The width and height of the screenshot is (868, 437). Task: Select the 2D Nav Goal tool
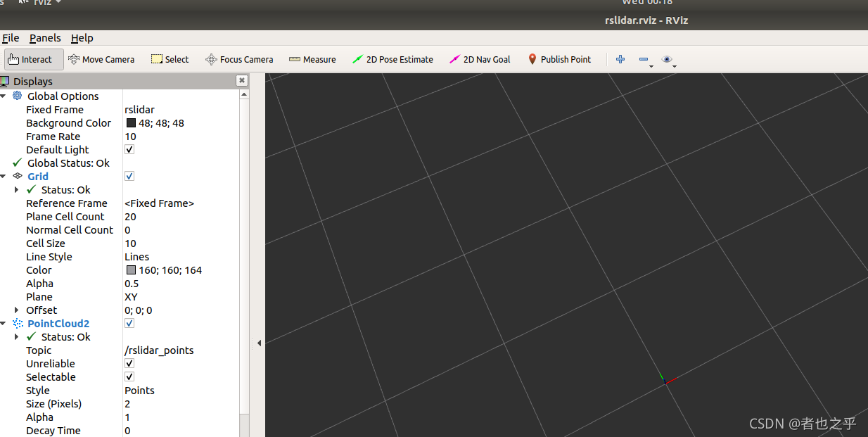click(480, 60)
